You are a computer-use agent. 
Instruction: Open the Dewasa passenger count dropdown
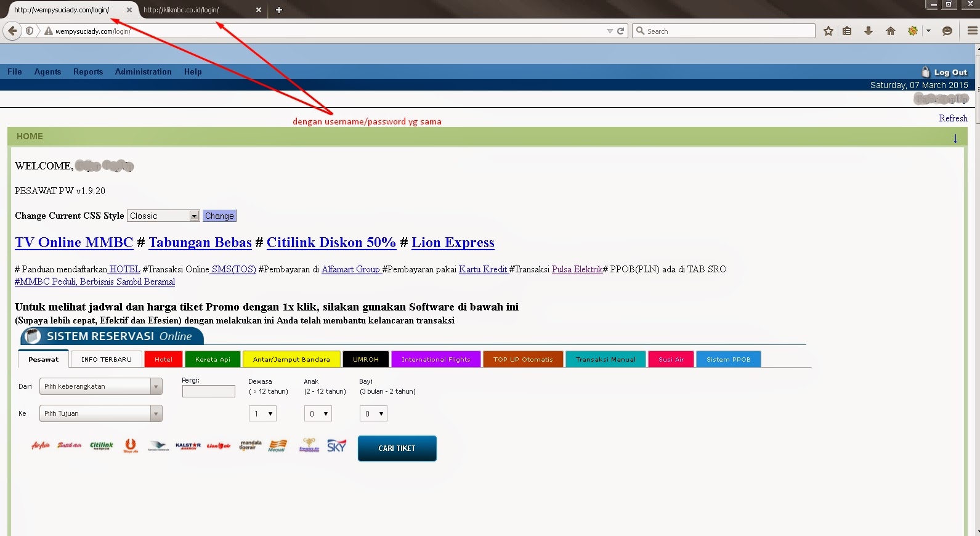click(262, 414)
